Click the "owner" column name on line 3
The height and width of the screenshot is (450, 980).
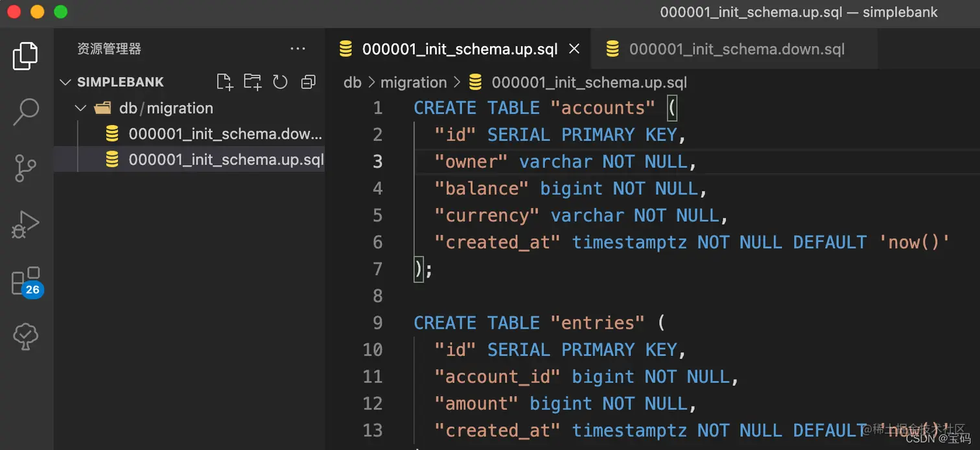pyautogui.click(x=472, y=161)
